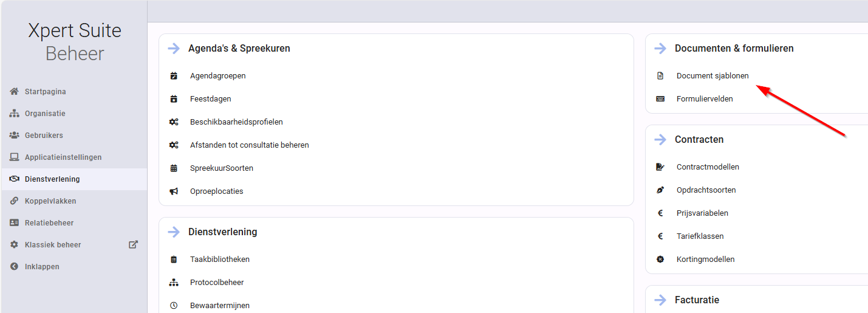Open Document sjablonen
Image resolution: width=868 pixels, height=313 pixels.
tap(713, 76)
